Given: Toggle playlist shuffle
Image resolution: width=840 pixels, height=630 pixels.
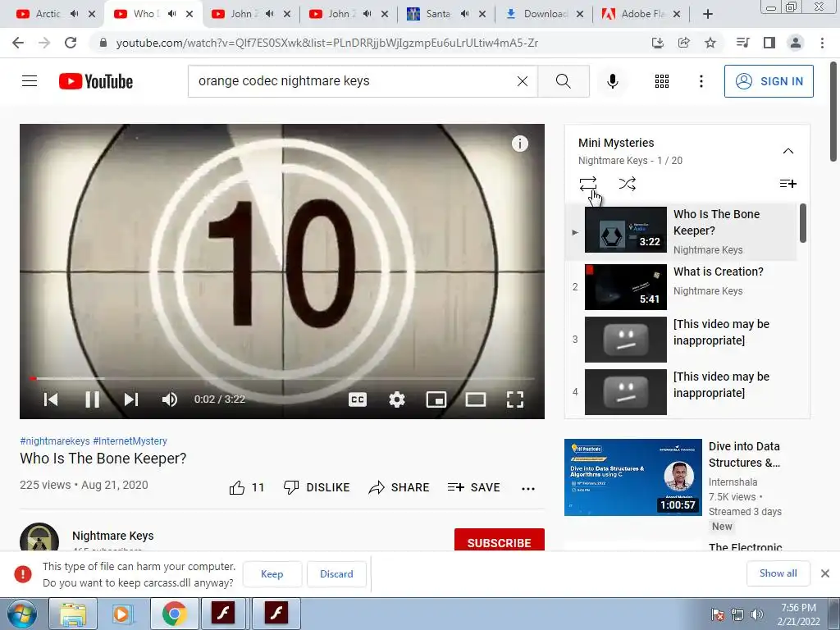Looking at the screenshot, I should (627, 184).
